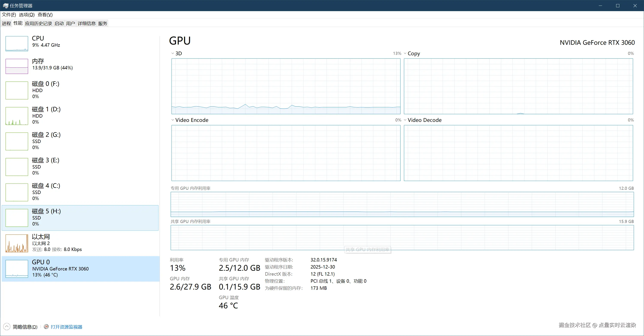The height and width of the screenshot is (336, 644).
Task: Open the 3D engine dropdown chevron
Action: coord(172,53)
